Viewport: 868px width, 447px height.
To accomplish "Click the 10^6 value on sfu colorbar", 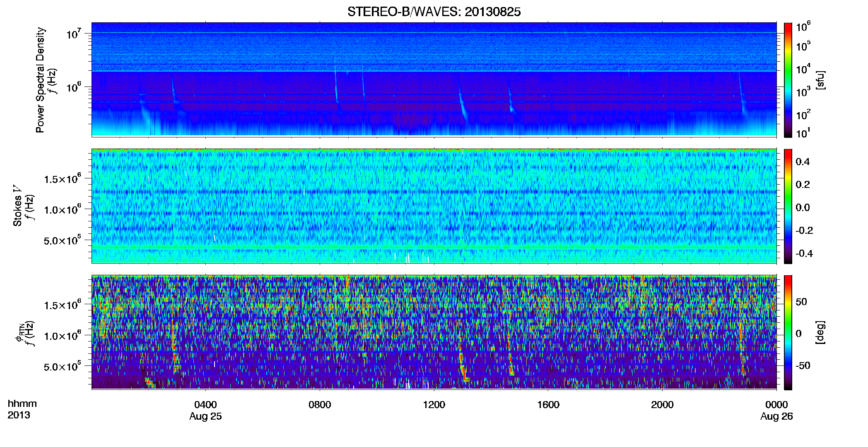I will tap(803, 26).
